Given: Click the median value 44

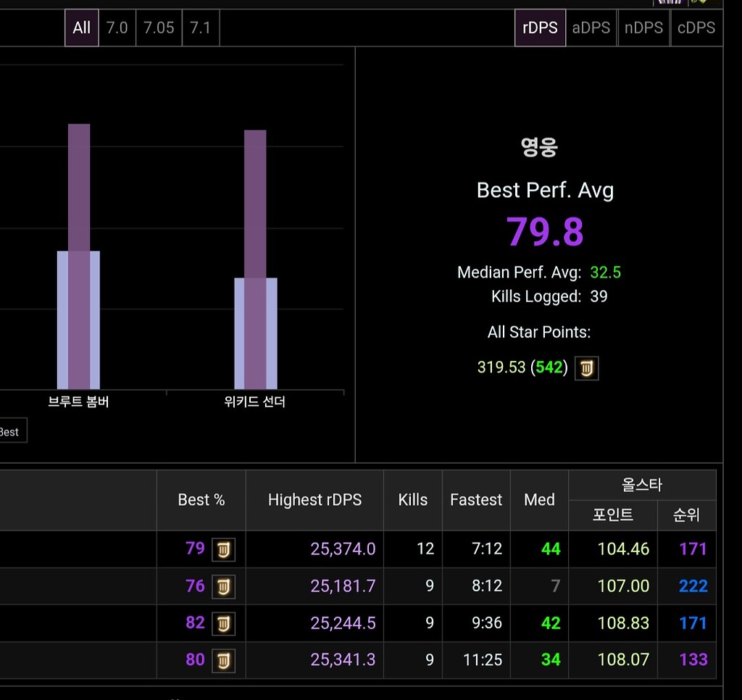Looking at the screenshot, I should pyautogui.click(x=551, y=549).
